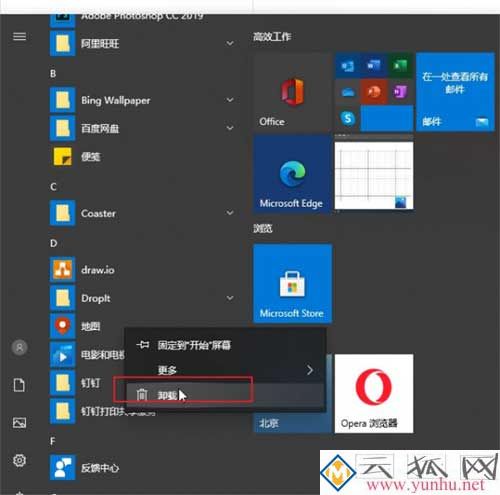Open the Documents icon in left rail

click(19, 385)
